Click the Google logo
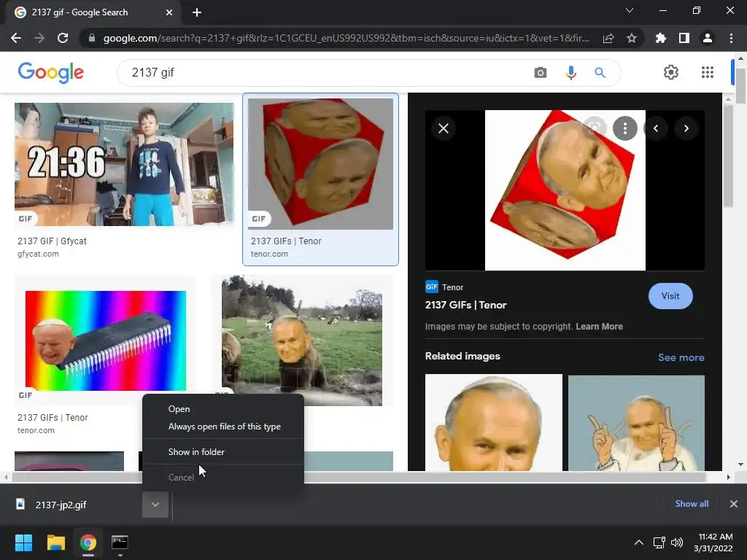The height and width of the screenshot is (560, 747). coord(51,72)
